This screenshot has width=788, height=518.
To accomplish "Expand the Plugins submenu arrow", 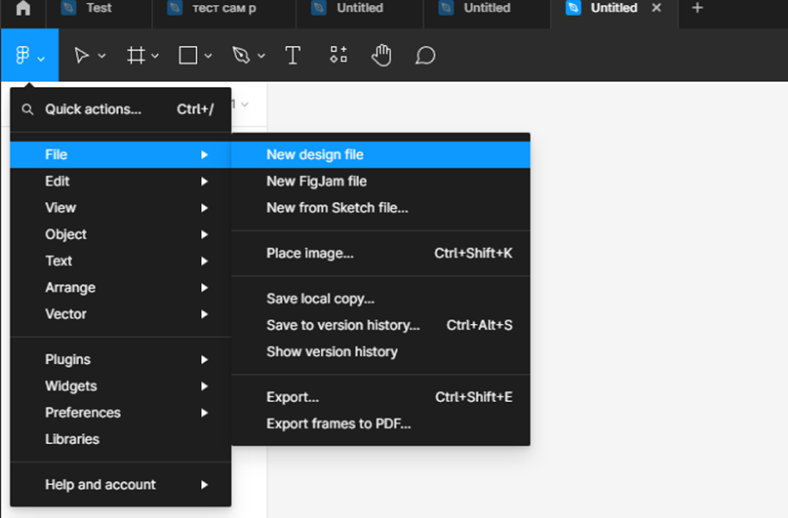I will point(204,360).
